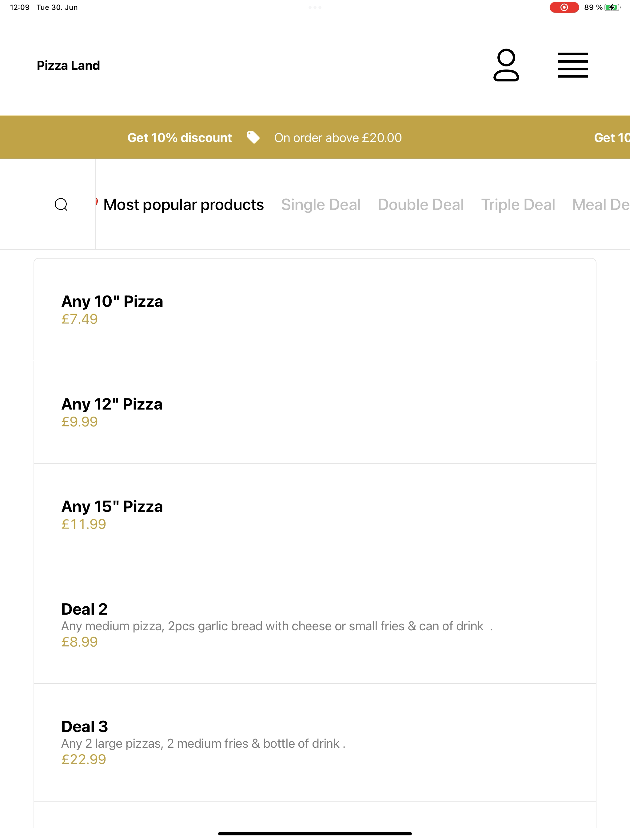The height and width of the screenshot is (840, 630).
Task: Open the hamburger menu
Action: pyautogui.click(x=572, y=65)
